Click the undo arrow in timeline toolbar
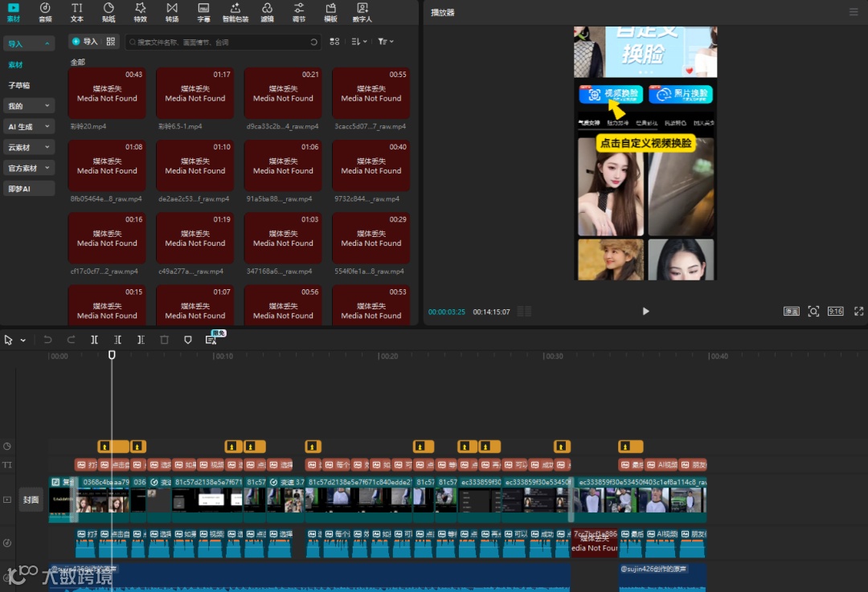Viewport: 868px width, 592px height. (47, 340)
